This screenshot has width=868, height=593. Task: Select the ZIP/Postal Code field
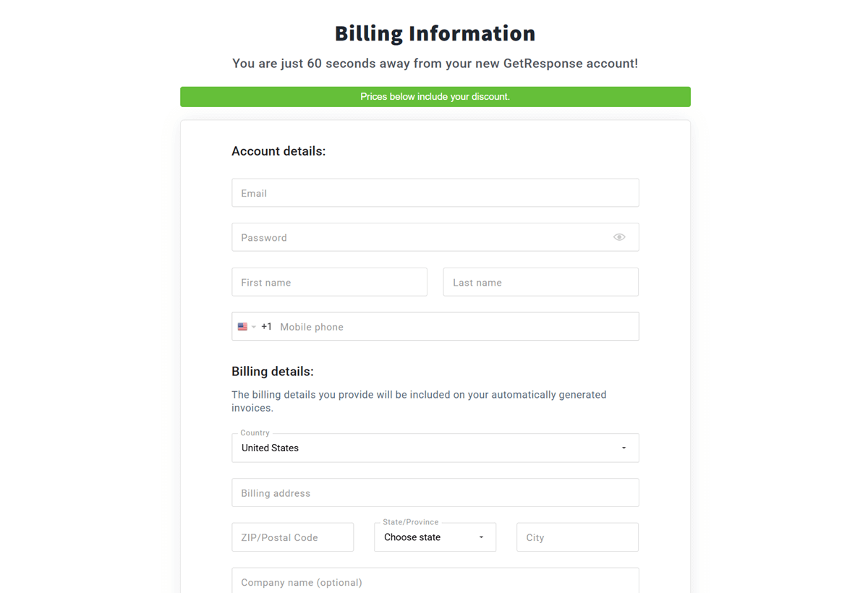click(292, 537)
